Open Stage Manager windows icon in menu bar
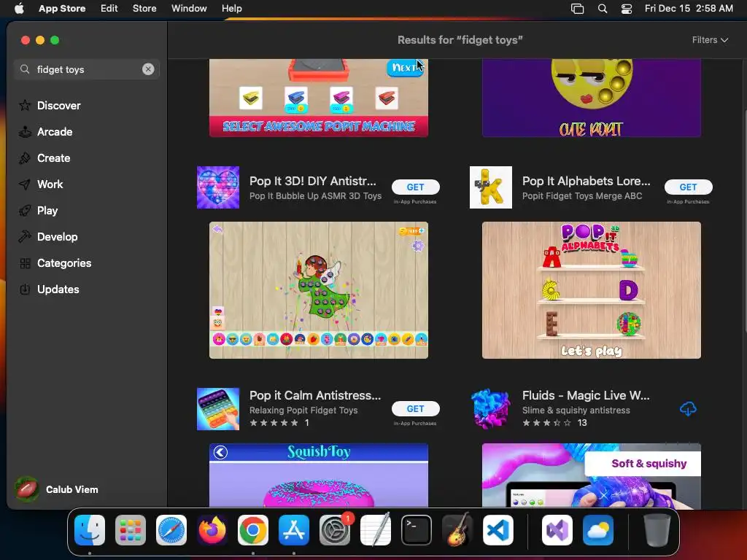The height and width of the screenshot is (560, 747). click(x=578, y=8)
